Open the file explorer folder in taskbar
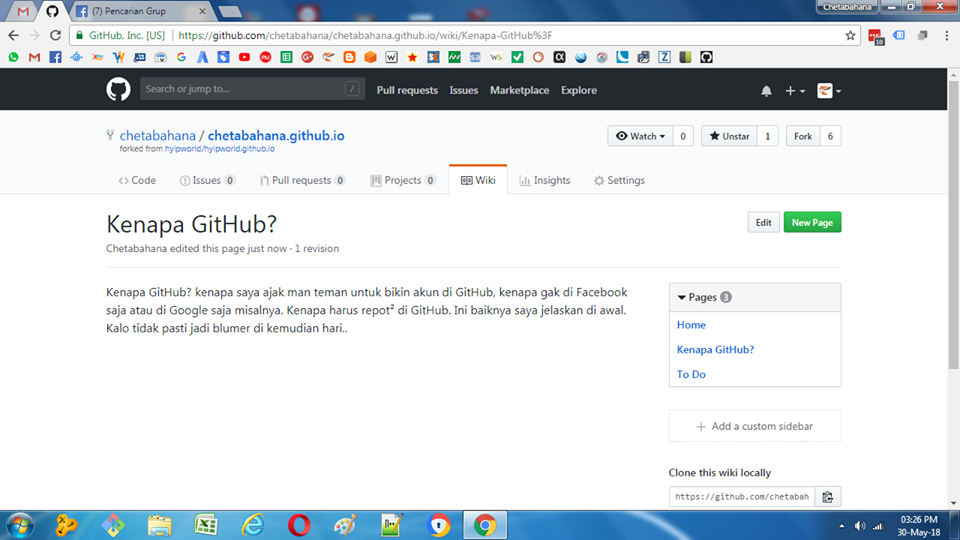Viewport: 960px width, 540px height. click(x=159, y=525)
